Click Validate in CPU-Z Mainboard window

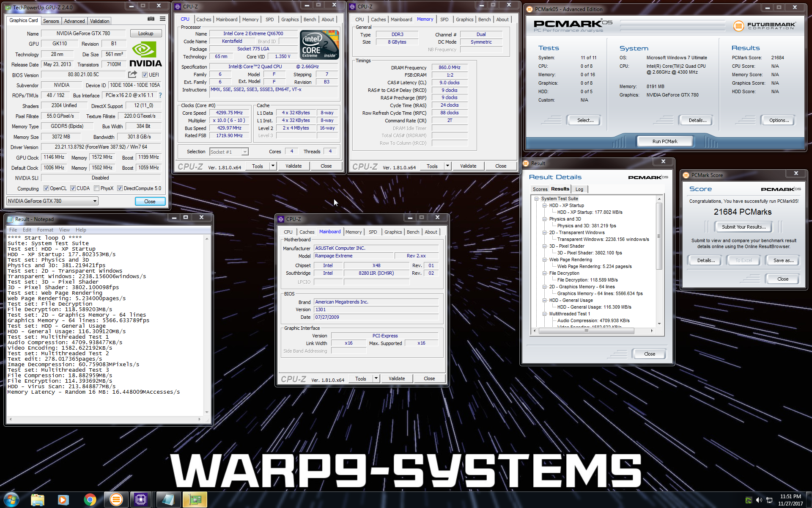click(396, 378)
